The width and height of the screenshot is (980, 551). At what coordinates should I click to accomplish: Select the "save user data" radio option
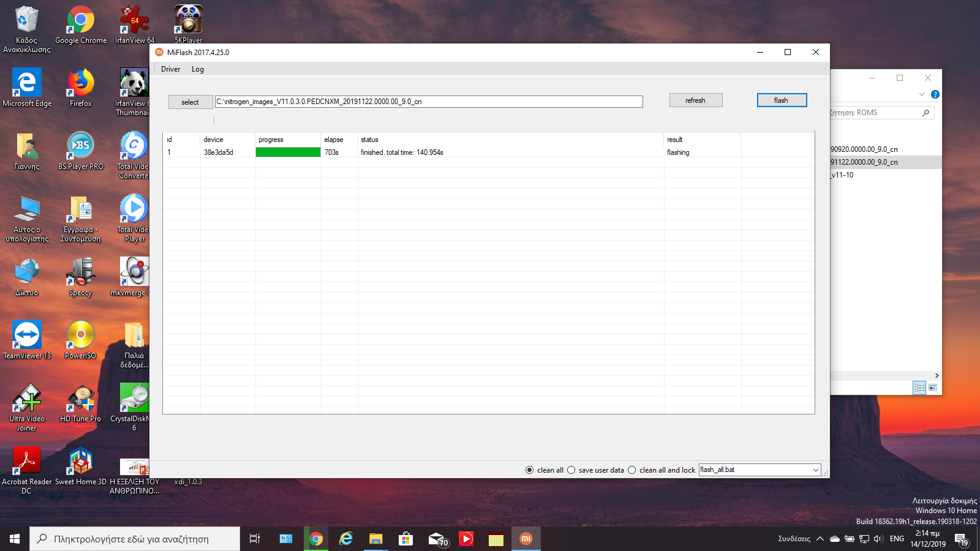[x=571, y=470]
